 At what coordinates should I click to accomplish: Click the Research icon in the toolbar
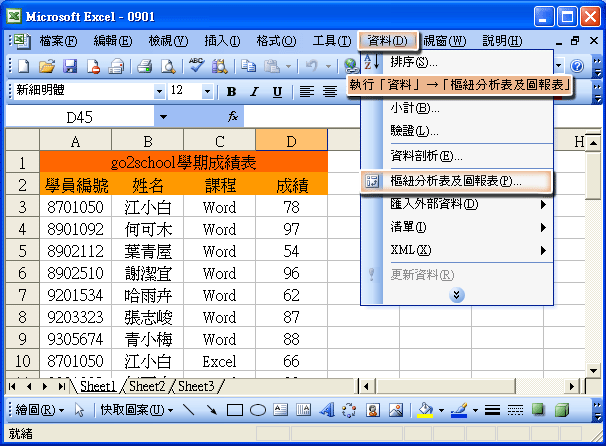[x=220, y=66]
